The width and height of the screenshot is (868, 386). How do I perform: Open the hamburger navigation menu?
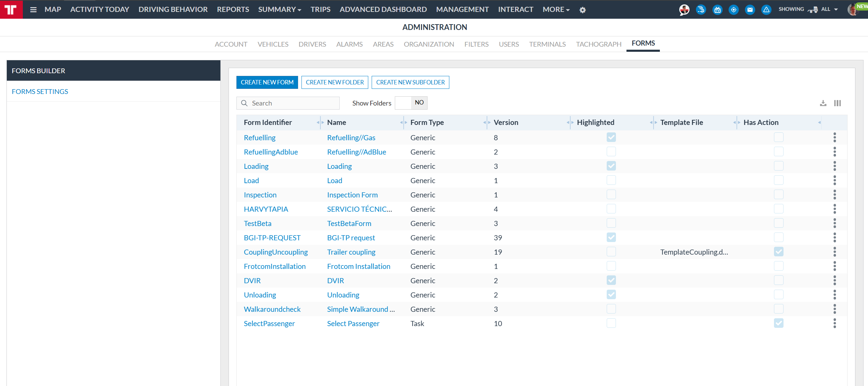click(33, 10)
